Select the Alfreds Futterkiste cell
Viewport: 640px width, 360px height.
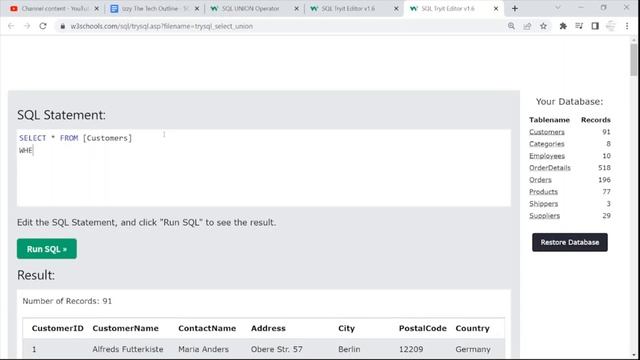coord(128,349)
